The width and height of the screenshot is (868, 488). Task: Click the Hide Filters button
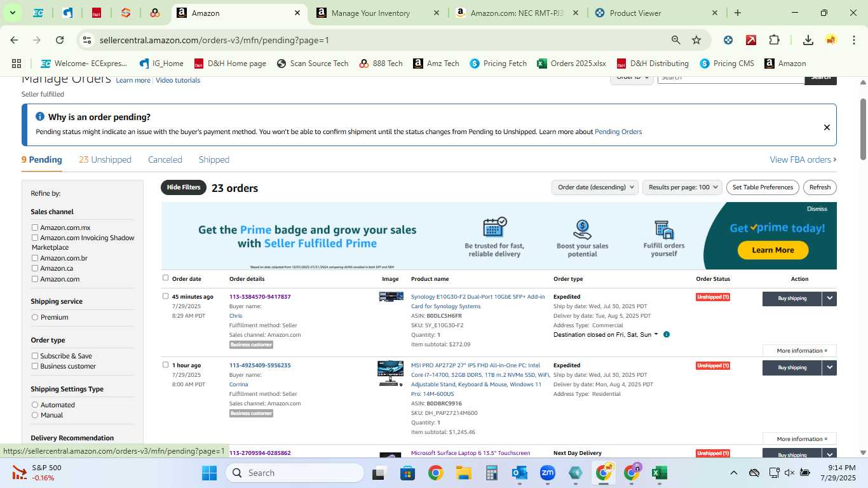[184, 187]
